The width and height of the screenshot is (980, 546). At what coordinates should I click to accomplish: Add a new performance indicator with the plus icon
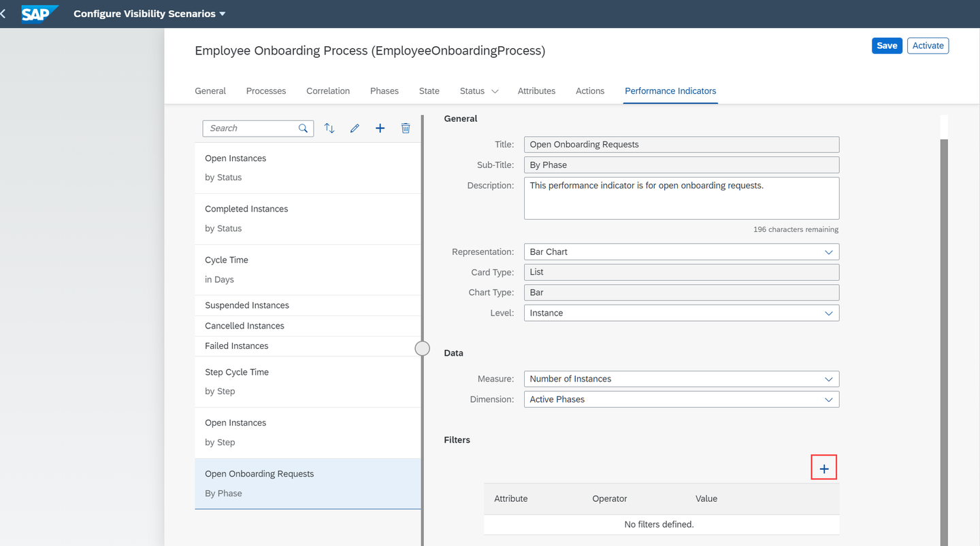[380, 129]
